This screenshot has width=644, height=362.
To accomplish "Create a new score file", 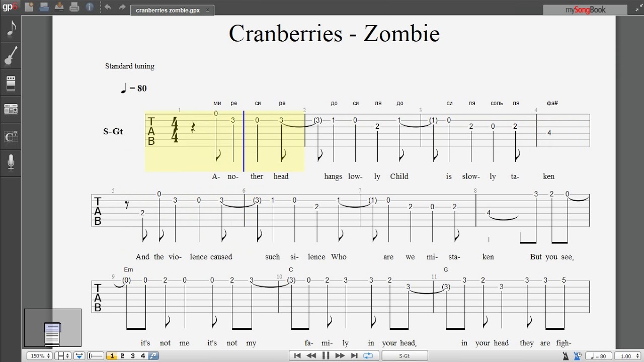I will pos(29,7).
